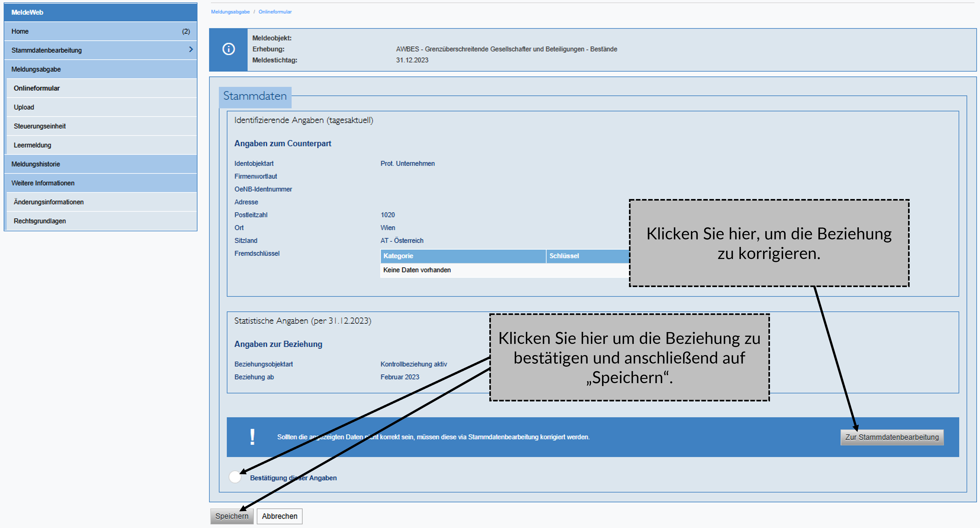Viewport: 980px width, 528px height.
Task: Open Änderungsinformationen in the sidebar
Action: click(x=49, y=202)
